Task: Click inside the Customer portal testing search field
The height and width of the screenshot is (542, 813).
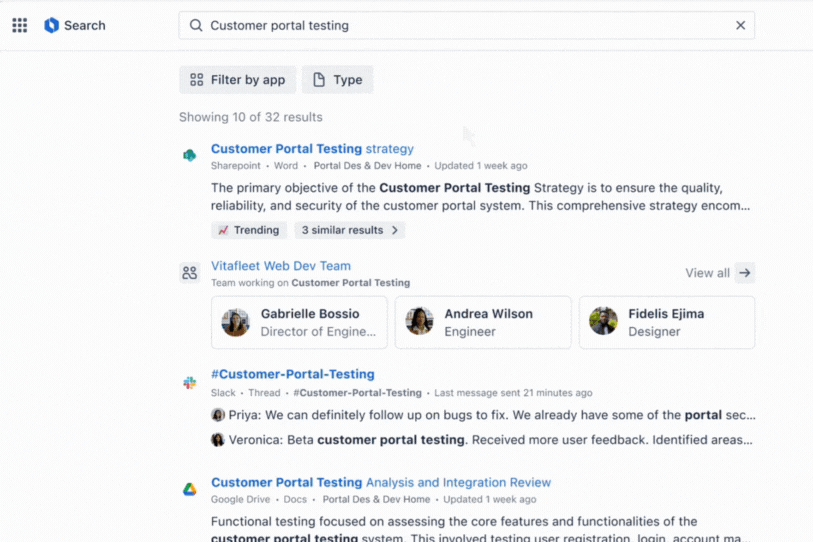Action: [467, 25]
